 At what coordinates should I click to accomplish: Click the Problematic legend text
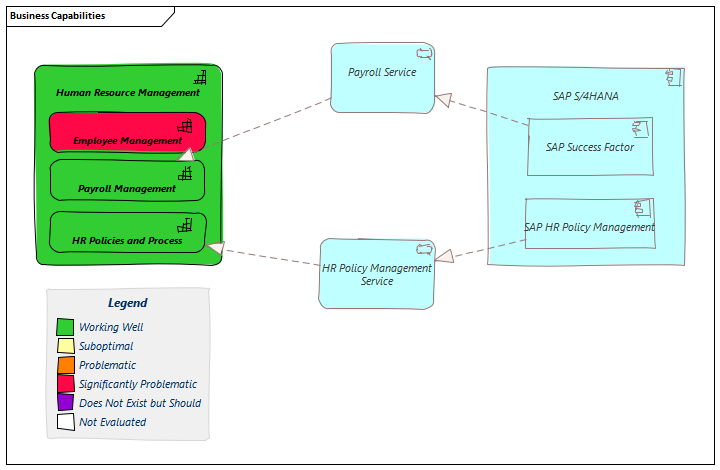[107, 365]
